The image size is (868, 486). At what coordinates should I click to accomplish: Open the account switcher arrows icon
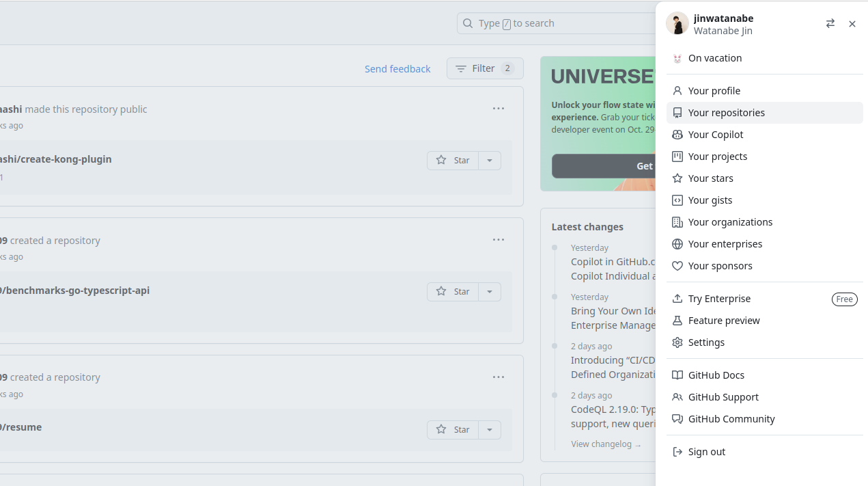[830, 24]
